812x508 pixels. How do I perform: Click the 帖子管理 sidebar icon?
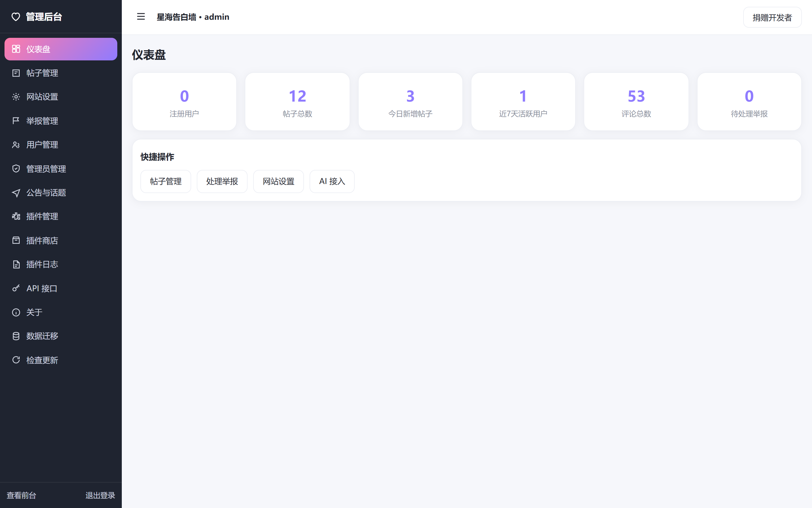tap(16, 73)
